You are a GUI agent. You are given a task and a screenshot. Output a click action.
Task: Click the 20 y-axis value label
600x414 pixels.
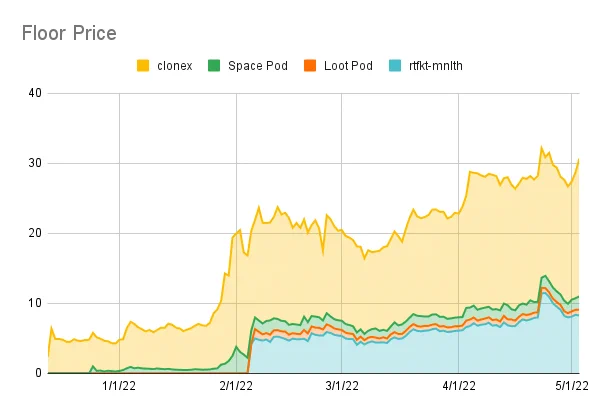tap(35, 233)
